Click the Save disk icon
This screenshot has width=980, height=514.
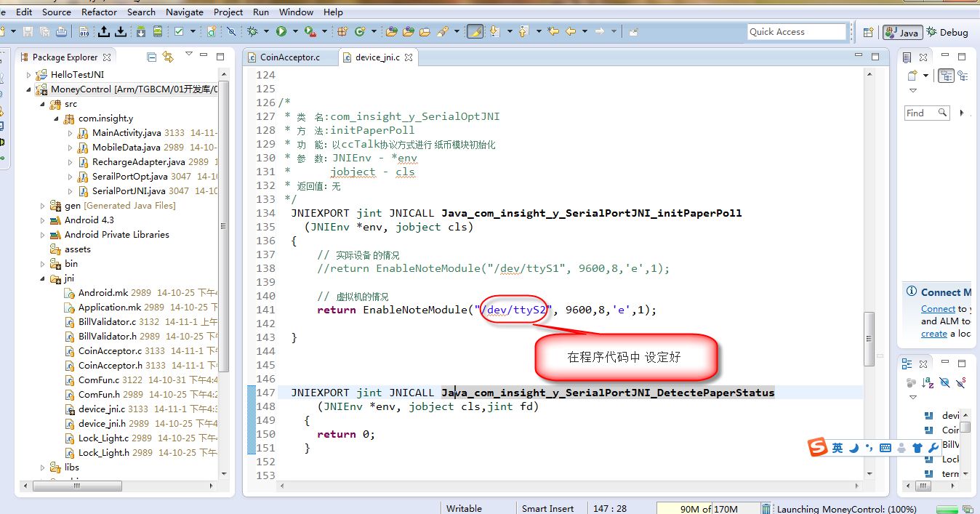point(28,31)
